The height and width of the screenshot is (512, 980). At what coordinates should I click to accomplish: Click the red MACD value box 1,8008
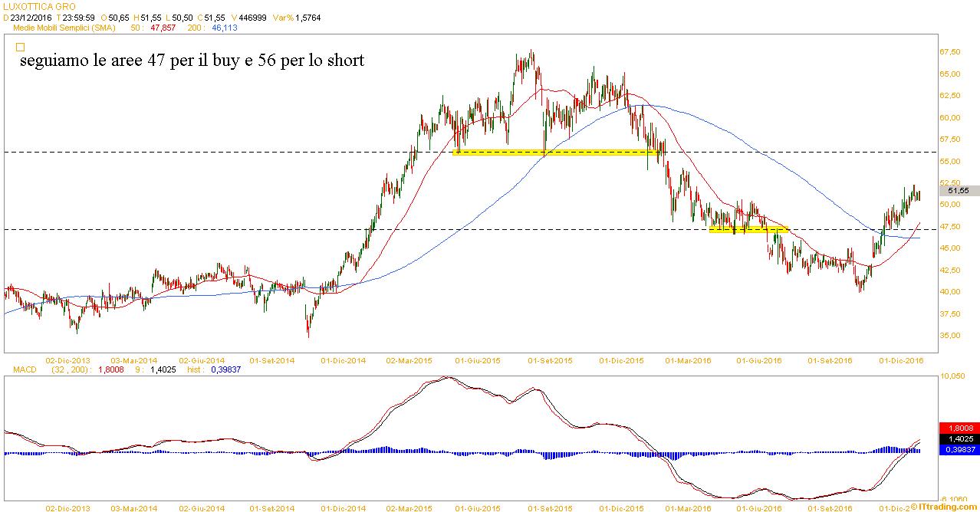(x=958, y=428)
